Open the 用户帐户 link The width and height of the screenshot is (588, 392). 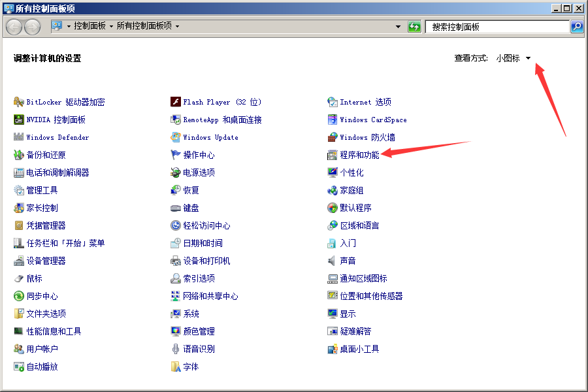(x=42, y=349)
